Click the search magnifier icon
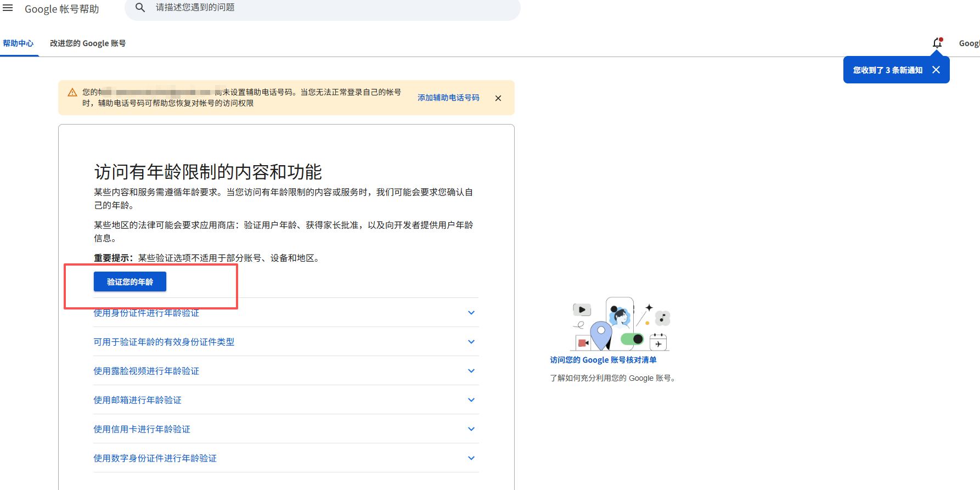 pyautogui.click(x=140, y=8)
